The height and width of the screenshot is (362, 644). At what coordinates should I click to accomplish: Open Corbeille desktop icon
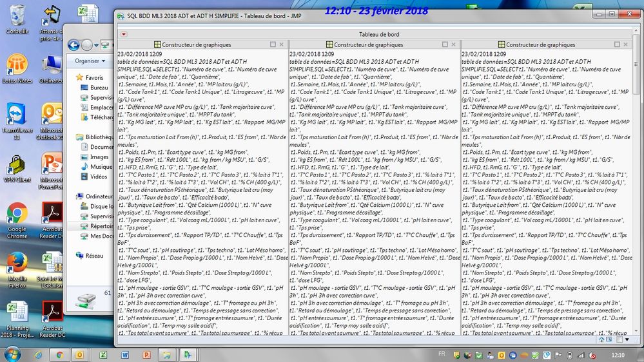pyautogui.click(x=17, y=19)
